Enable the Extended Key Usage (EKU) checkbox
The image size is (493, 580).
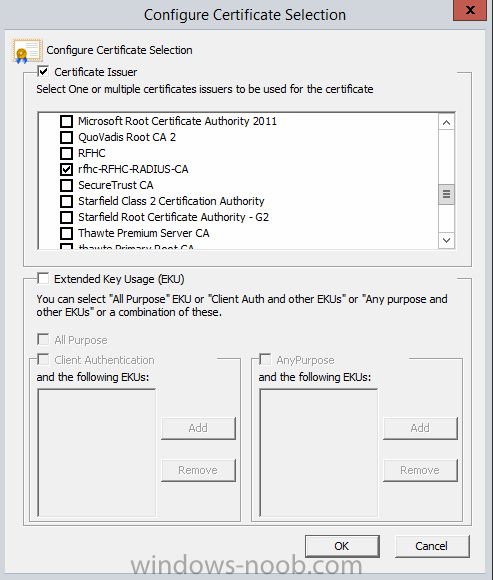tap(43, 279)
